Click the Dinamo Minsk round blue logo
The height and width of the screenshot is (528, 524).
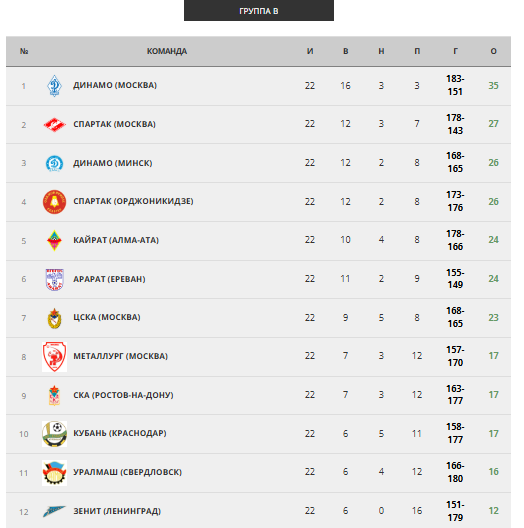click(54, 164)
